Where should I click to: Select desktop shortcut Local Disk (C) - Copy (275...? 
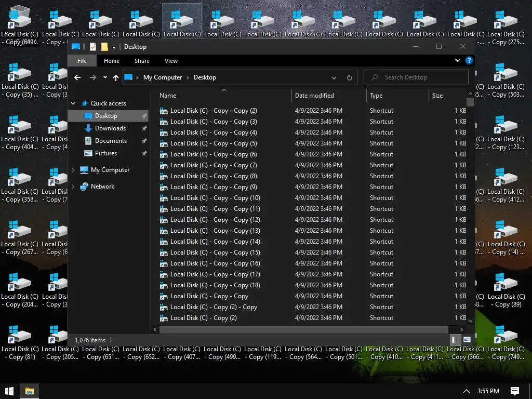[506, 28]
